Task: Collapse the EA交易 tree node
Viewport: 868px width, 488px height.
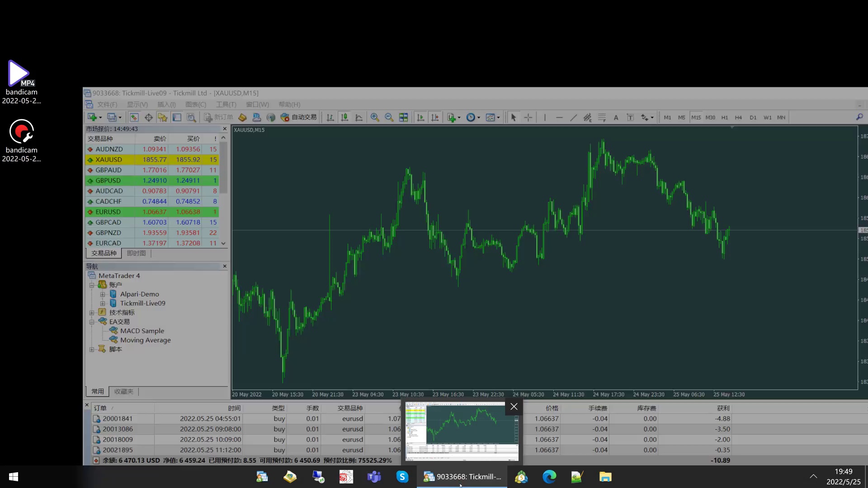Action: [92, 322]
